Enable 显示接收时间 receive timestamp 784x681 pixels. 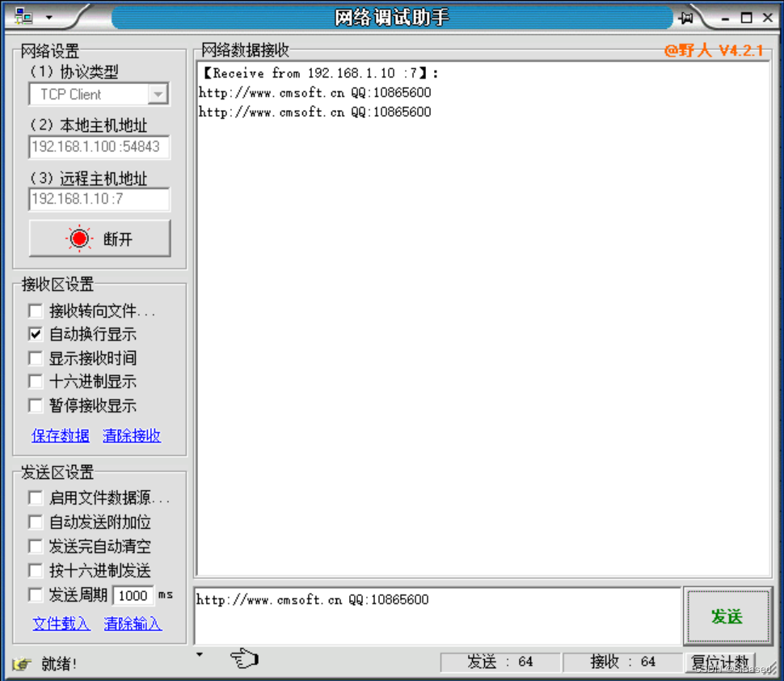(x=36, y=358)
